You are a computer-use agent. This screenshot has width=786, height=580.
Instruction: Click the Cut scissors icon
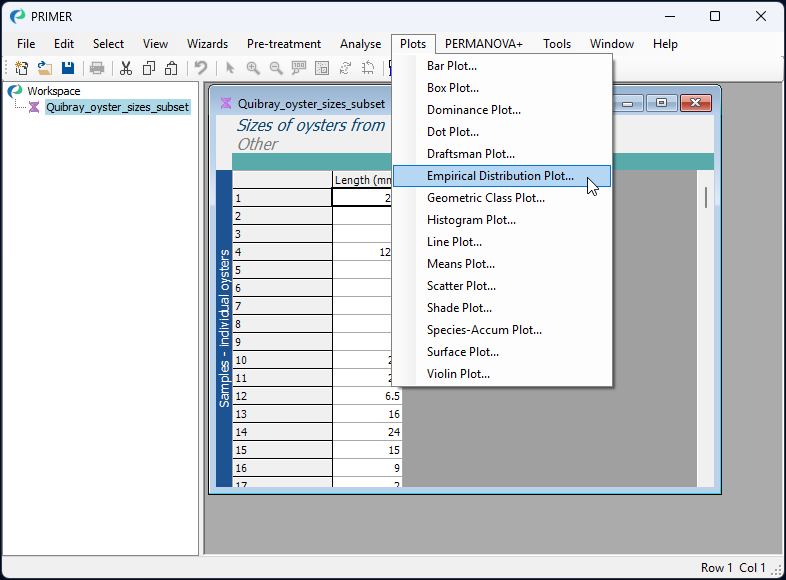click(126, 68)
